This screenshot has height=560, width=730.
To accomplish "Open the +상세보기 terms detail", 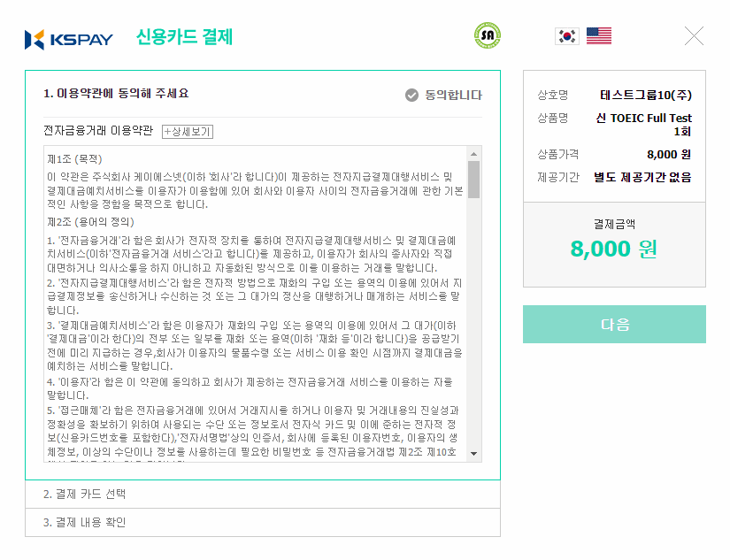I will (x=188, y=132).
